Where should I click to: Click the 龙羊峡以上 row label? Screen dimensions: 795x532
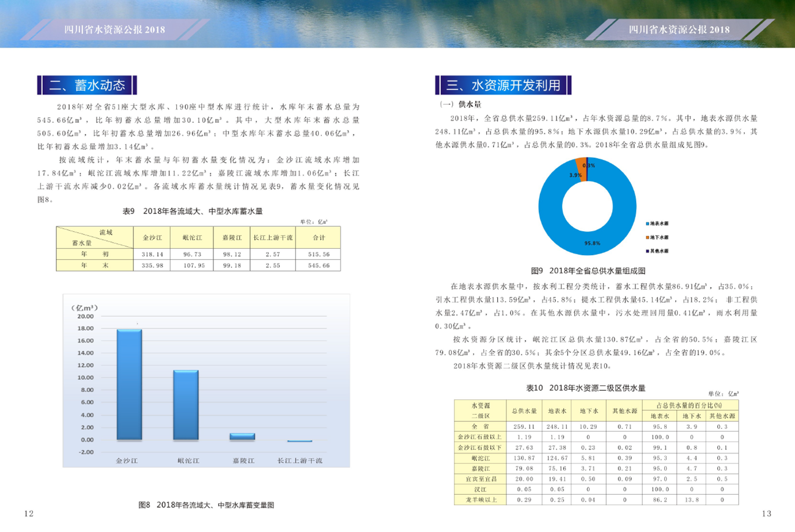(480, 500)
